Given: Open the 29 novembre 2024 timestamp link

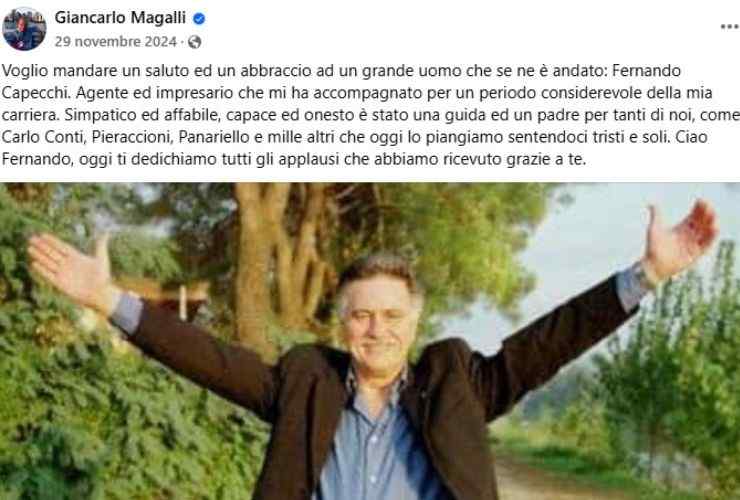Looking at the screenshot, I should (x=116, y=42).
